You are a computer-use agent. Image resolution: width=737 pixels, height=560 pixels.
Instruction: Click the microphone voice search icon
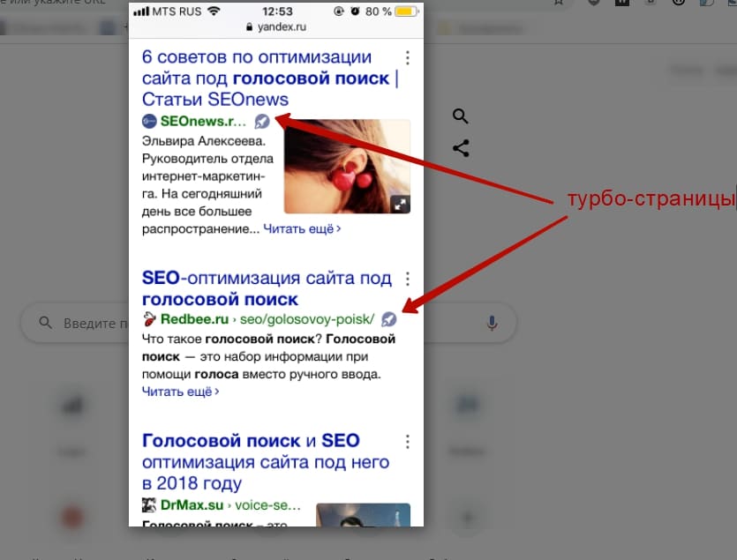pyautogui.click(x=492, y=323)
